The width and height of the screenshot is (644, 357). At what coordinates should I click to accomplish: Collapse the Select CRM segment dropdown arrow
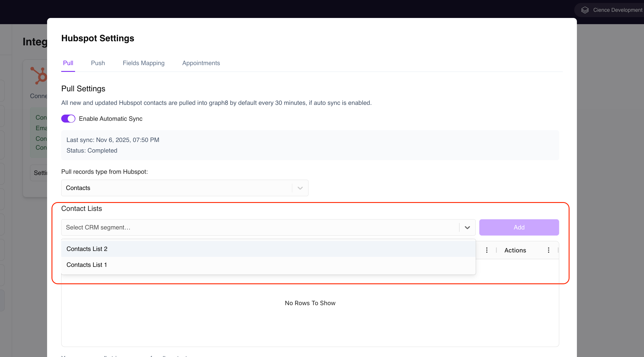(x=467, y=227)
